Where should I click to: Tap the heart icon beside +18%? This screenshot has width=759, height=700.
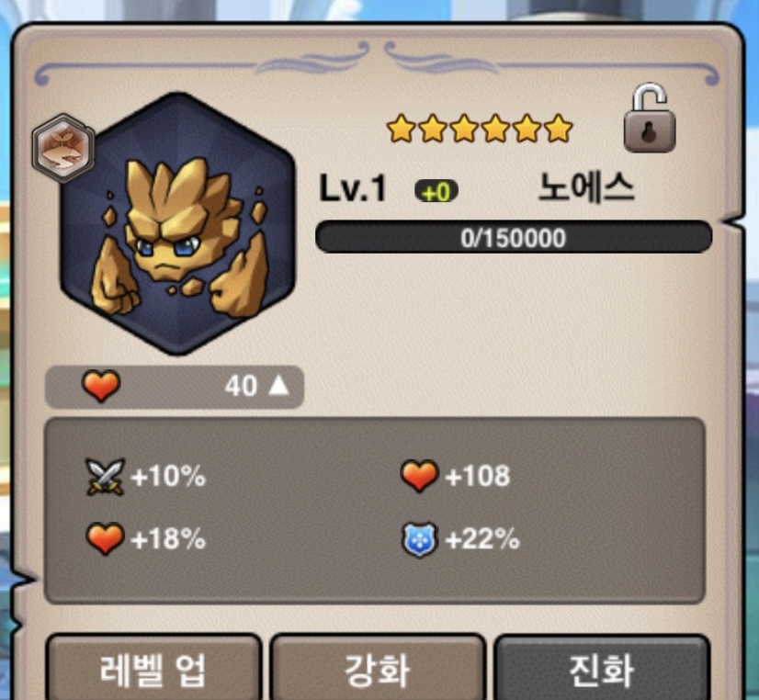pos(105,538)
